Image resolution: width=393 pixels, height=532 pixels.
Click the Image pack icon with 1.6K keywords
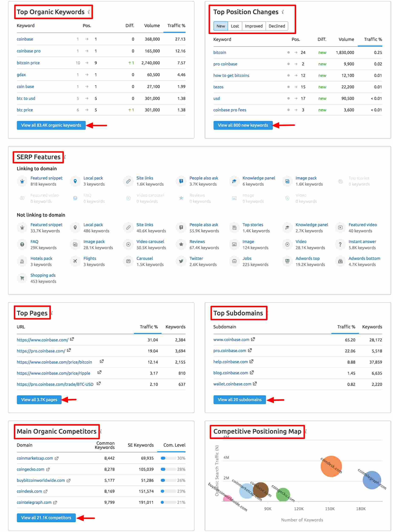[x=287, y=181]
